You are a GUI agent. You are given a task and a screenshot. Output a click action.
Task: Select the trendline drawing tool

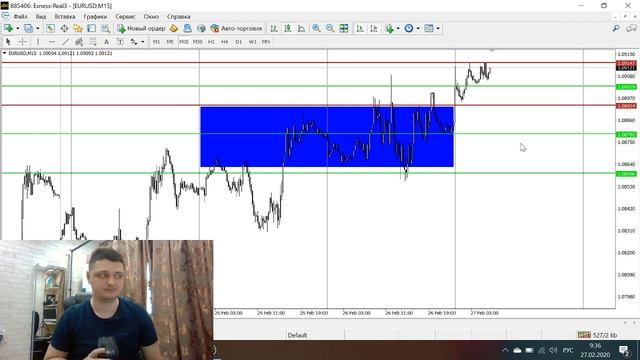[65, 42]
